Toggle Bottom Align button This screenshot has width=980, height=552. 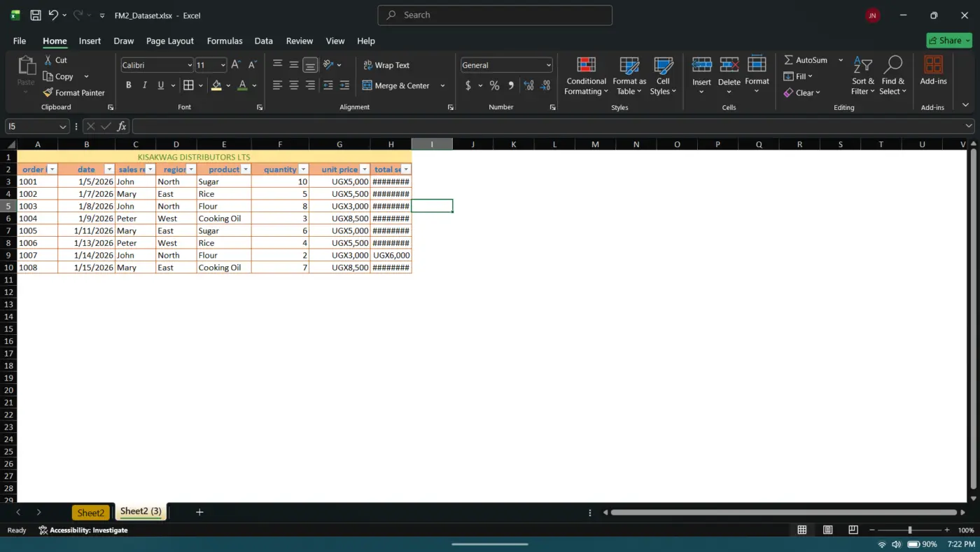(310, 65)
